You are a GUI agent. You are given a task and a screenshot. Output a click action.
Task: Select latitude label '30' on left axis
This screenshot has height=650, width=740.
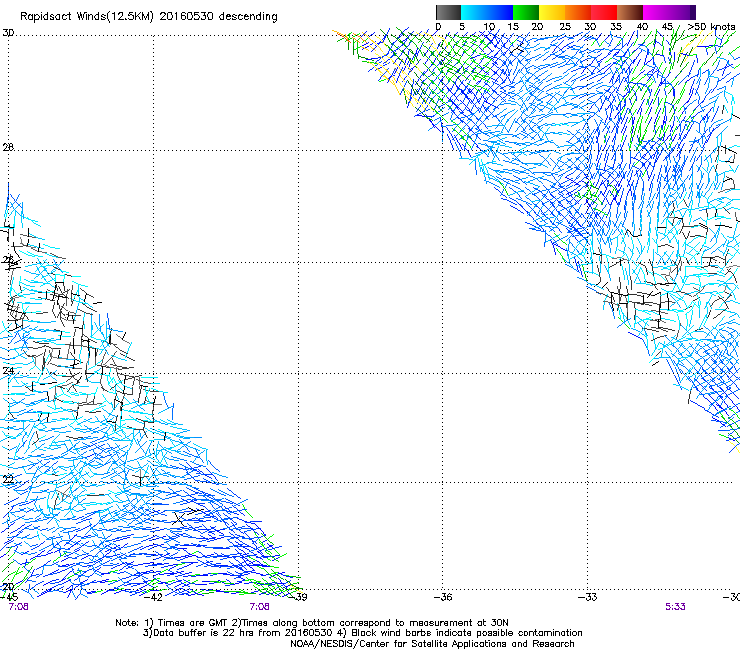pyautogui.click(x=8, y=33)
